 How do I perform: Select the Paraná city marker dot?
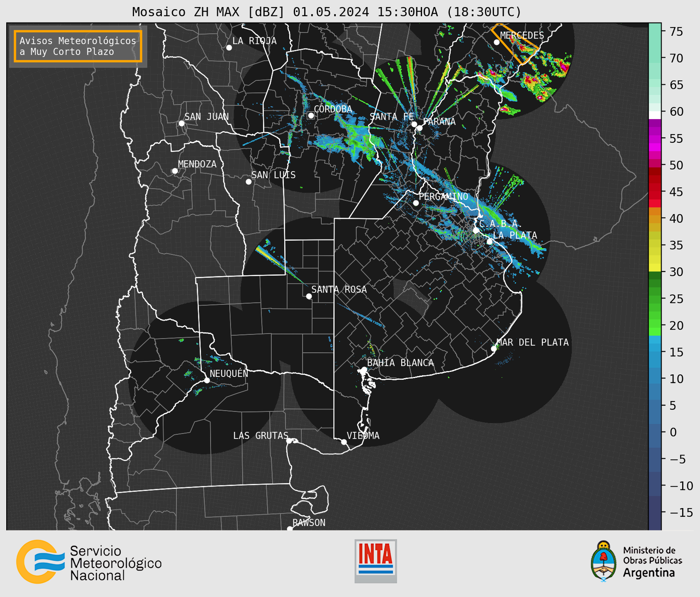pyautogui.click(x=420, y=128)
